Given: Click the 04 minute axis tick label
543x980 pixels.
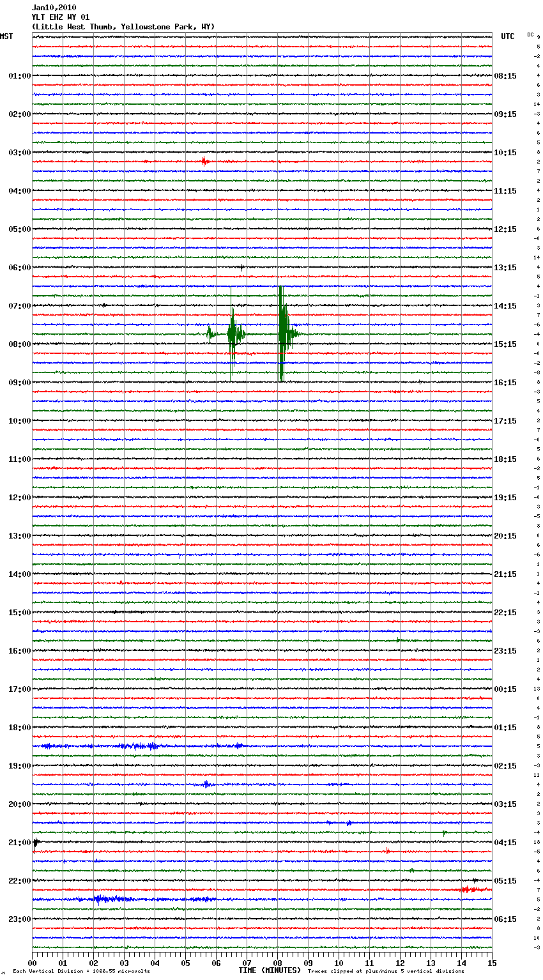Looking at the screenshot, I should pos(155,963).
